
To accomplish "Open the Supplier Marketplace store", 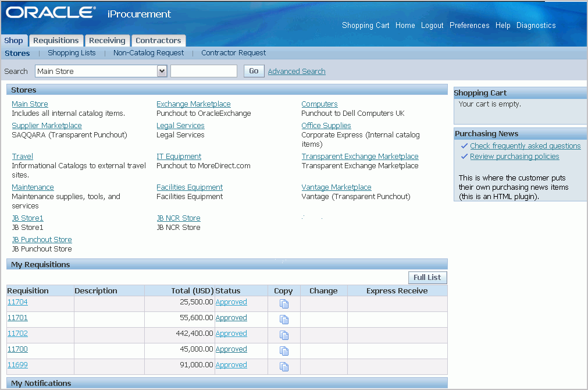I will (47, 125).
